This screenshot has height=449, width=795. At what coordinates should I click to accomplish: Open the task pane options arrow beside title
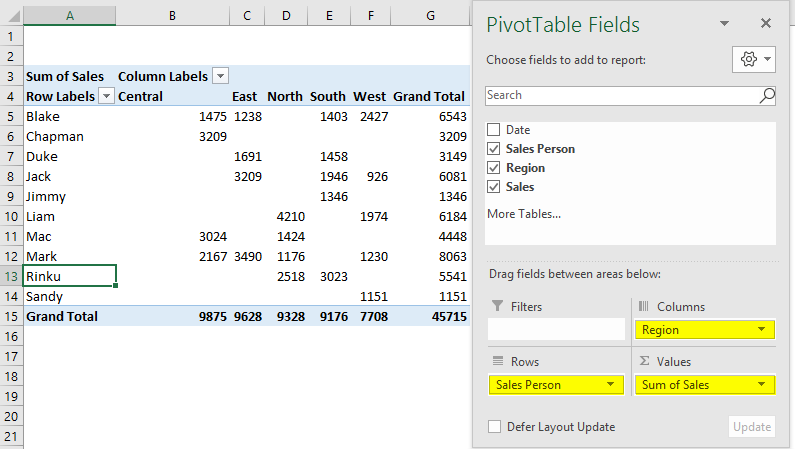[x=725, y=23]
